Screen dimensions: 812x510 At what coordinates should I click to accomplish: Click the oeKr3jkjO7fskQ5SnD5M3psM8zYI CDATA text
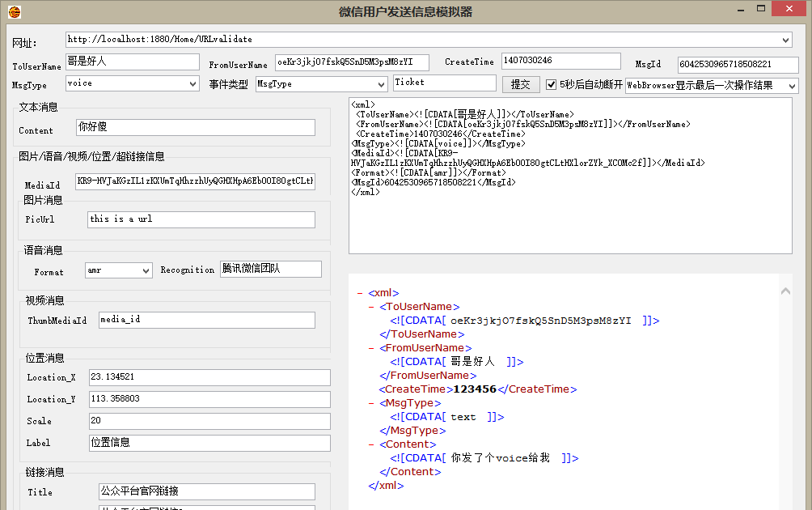tap(540, 321)
